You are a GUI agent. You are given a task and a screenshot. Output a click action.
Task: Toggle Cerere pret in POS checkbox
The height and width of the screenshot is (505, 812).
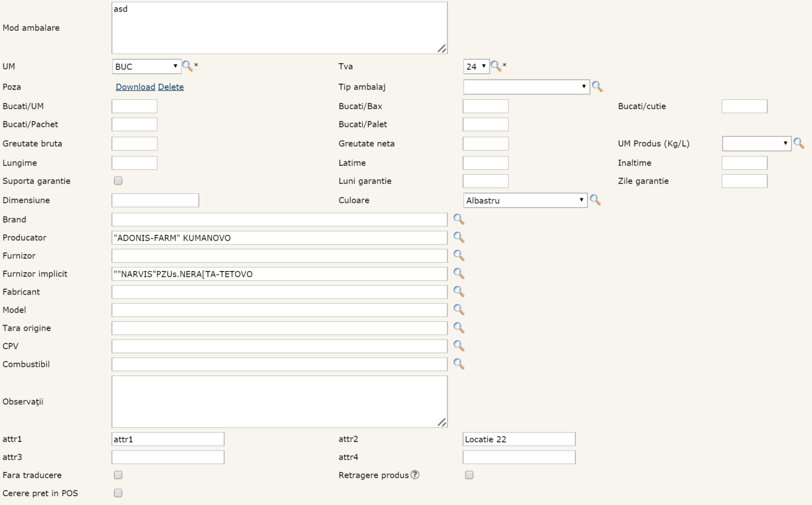(x=118, y=493)
